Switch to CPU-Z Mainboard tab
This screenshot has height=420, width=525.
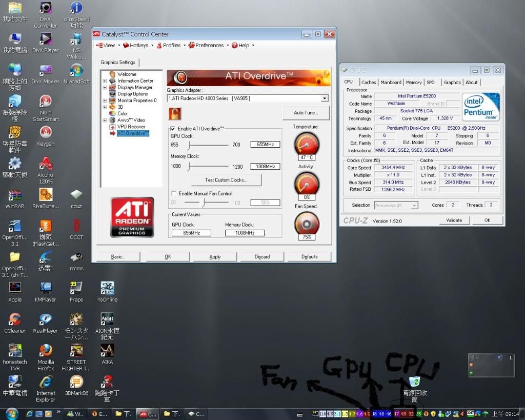(x=391, y=83)
